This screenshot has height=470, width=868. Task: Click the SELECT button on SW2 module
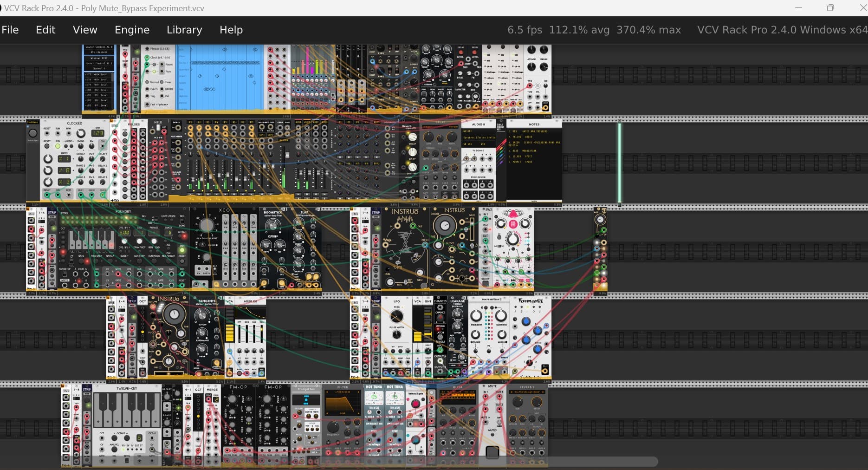(x=486, y=283)
